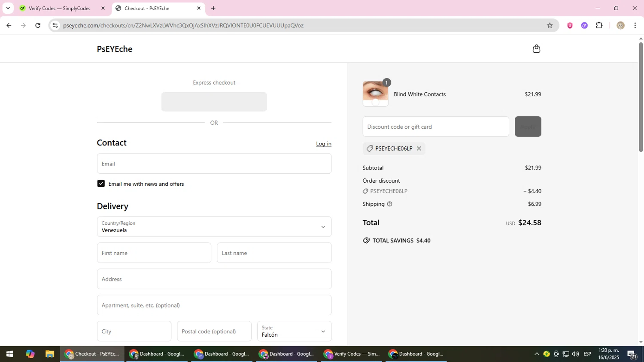Close the Checkout PsEYEche tab
The image size is (644, 362).
(198, 8)
